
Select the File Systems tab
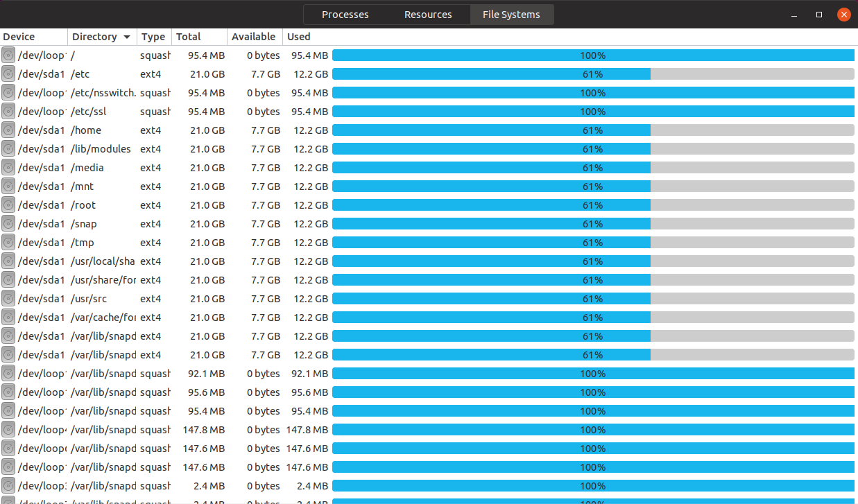click(x=511, y=15)
